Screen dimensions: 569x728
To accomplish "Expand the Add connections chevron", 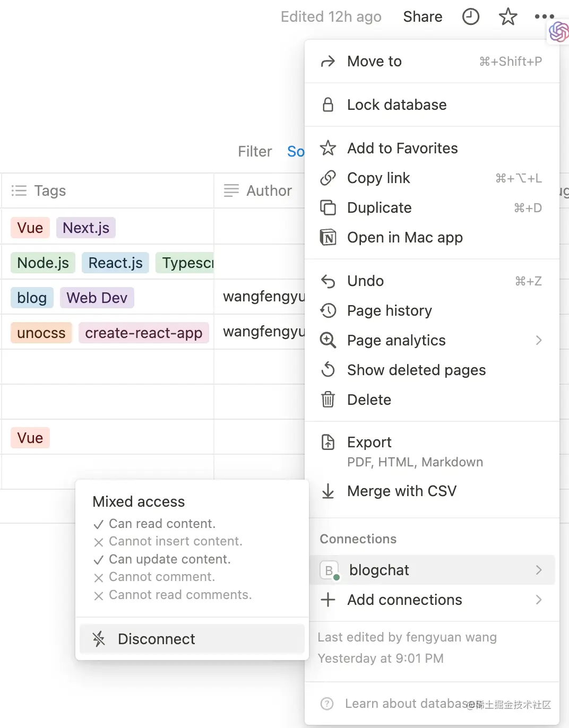I will 539,600.
